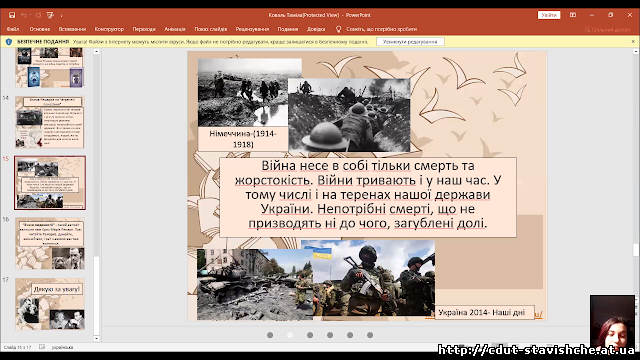Restore down the PowerPoint window
This screenshot has width=640, height=360.
611,15
